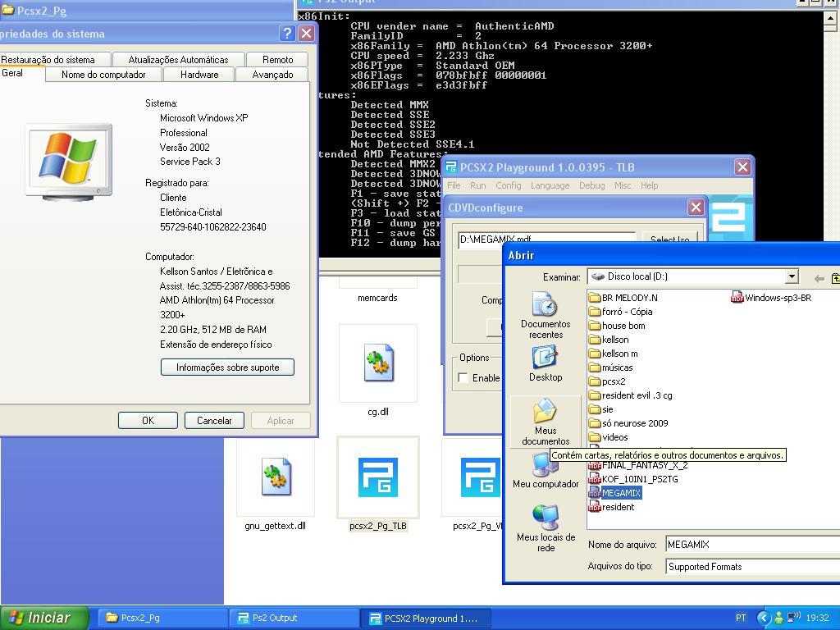The height and width of the screenshot is (630, 840).
Task: Select the KOF_10IN1_PS2TG image file
Action: pyautogui.click(x=633, y=479)
